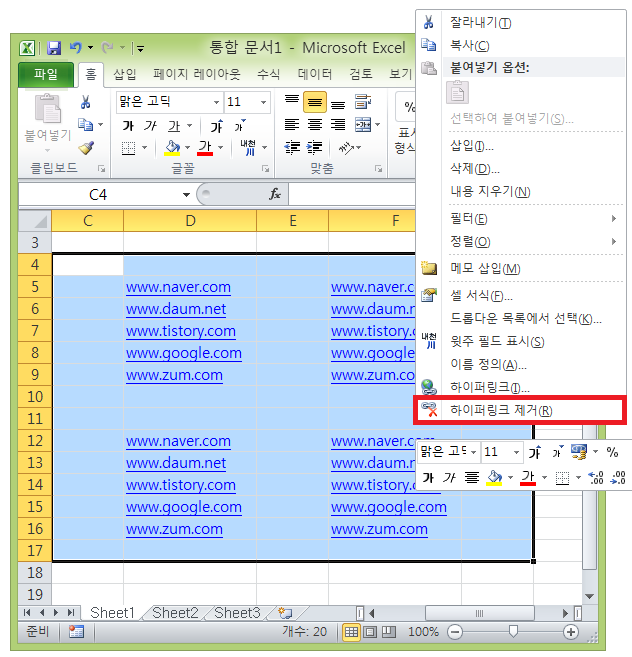Image resolution: width=632 pixels, height=657 pixels.
Task: Open the font group dialog launcher
Action: [x=266, y=168]
